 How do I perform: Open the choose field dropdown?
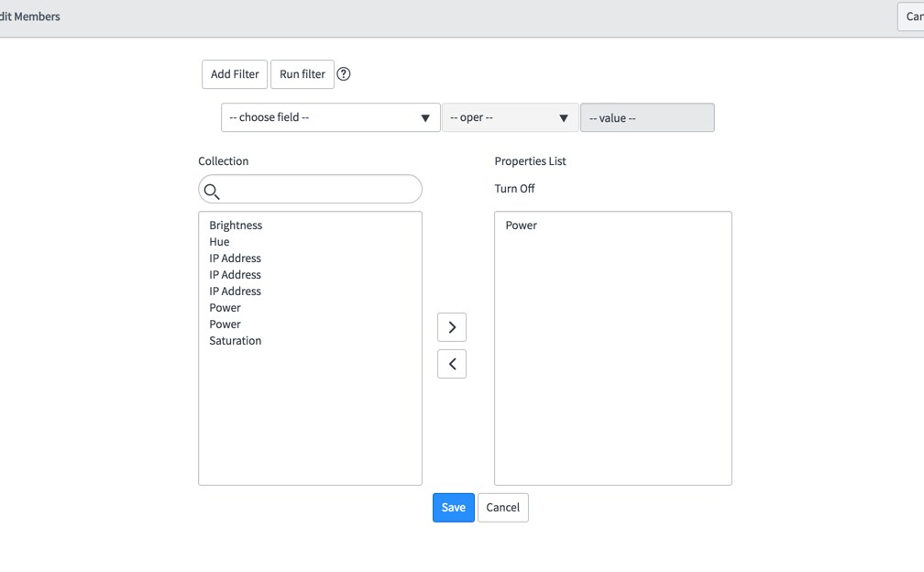[x=330, y=117]
